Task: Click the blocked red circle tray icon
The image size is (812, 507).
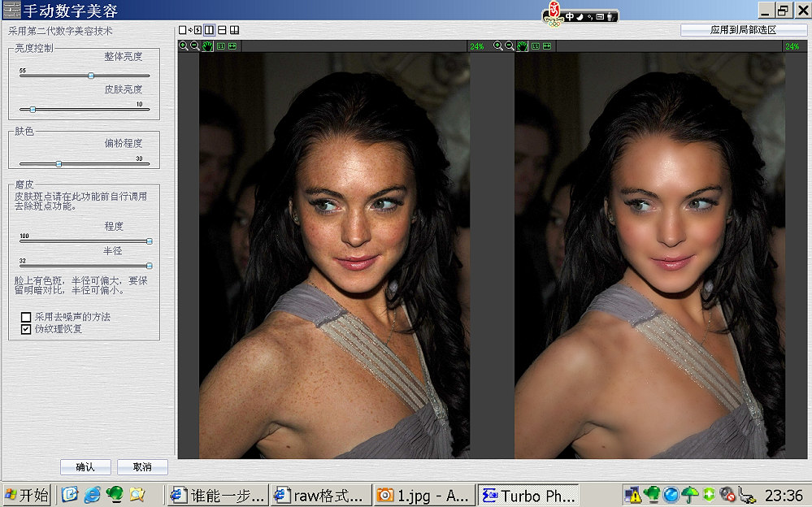Action: [x=727, y=495]
